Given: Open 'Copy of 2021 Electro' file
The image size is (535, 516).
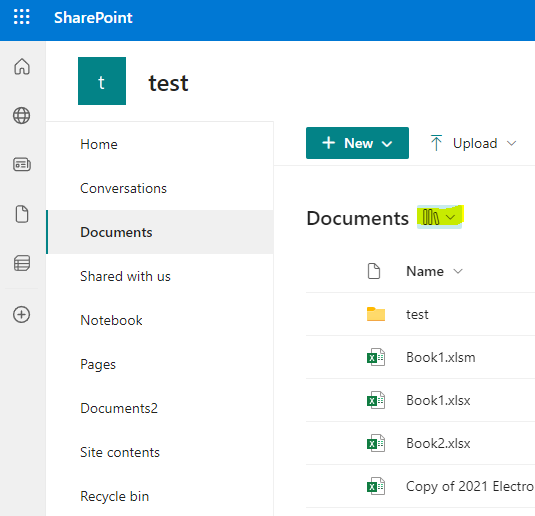Looking at the screenshot, I should coord(470,486).
